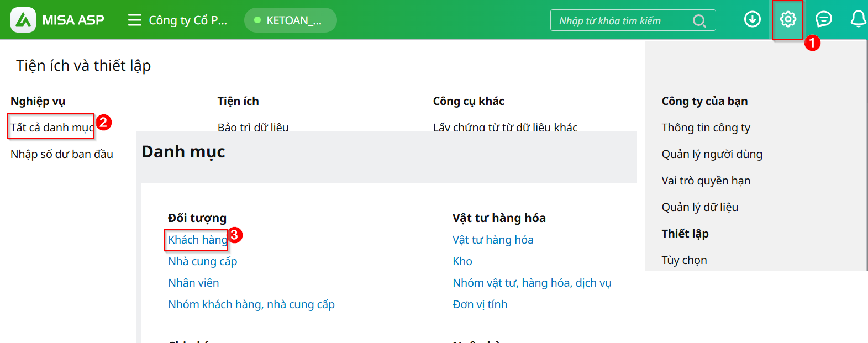The height and width of the screenshot is (343, 868).
Task: Open the Vật tư hàng hóa link
Action: coord(492,240)
